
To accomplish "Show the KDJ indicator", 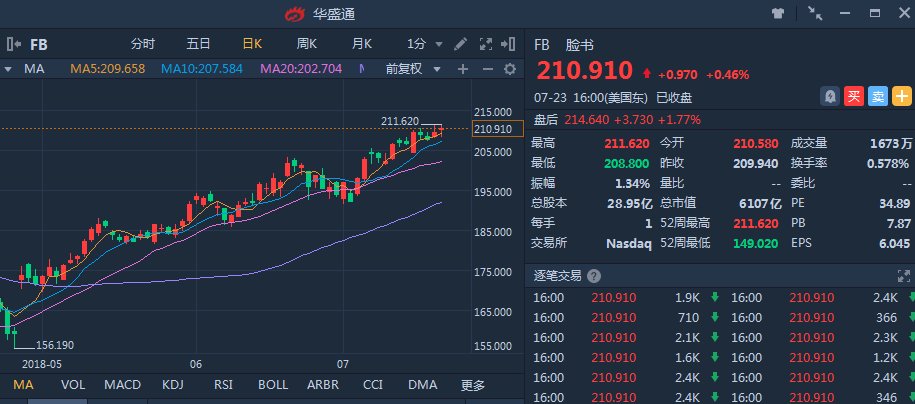I will (x=173, y=385).
